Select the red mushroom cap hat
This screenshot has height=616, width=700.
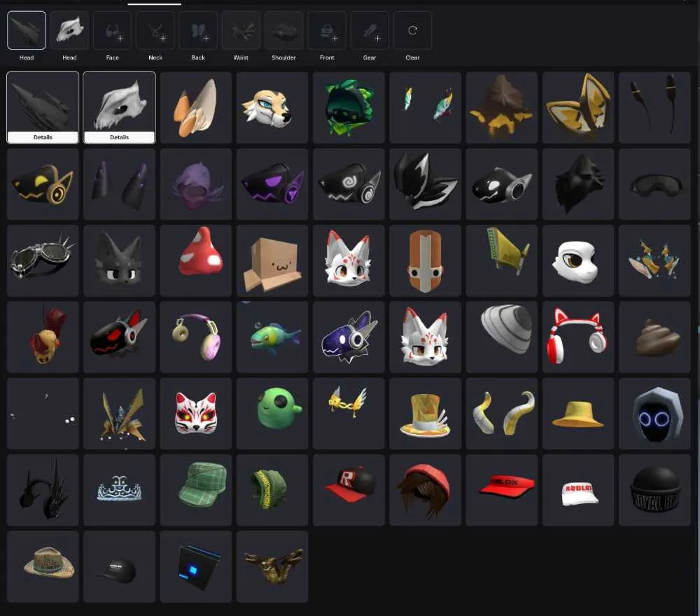[x=196, y=260]
